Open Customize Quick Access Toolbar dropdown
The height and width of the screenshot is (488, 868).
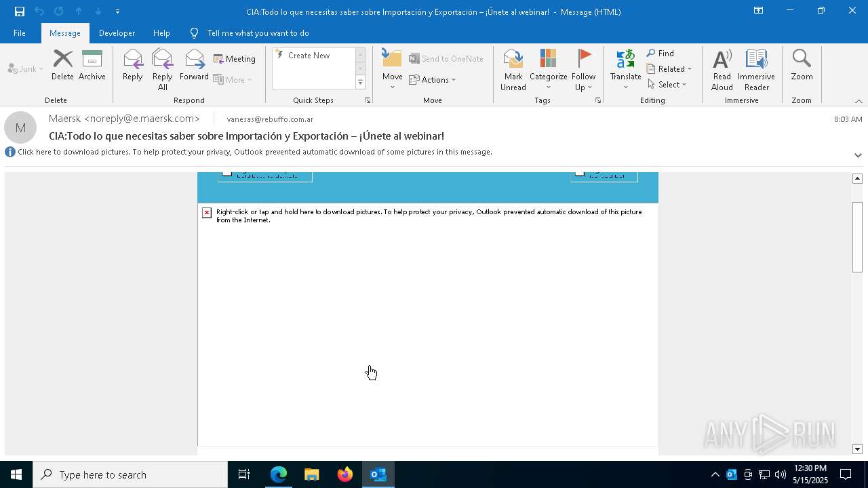(117, 12)
